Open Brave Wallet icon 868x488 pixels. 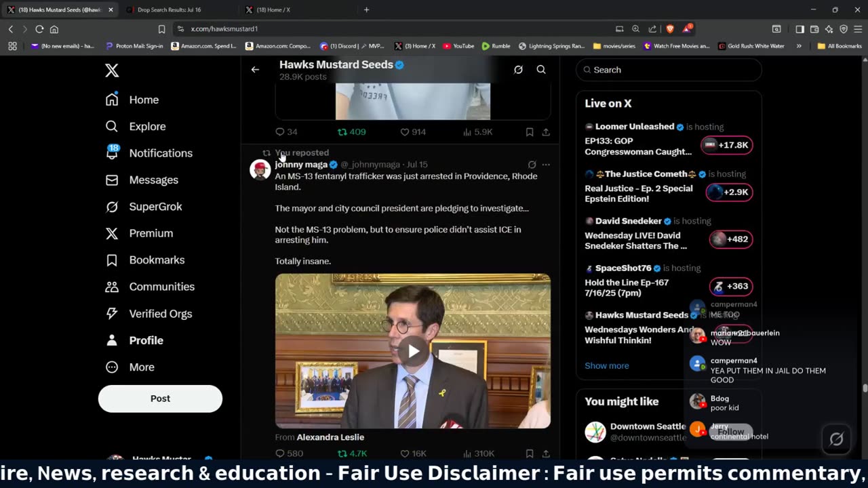tap(814, 29)
